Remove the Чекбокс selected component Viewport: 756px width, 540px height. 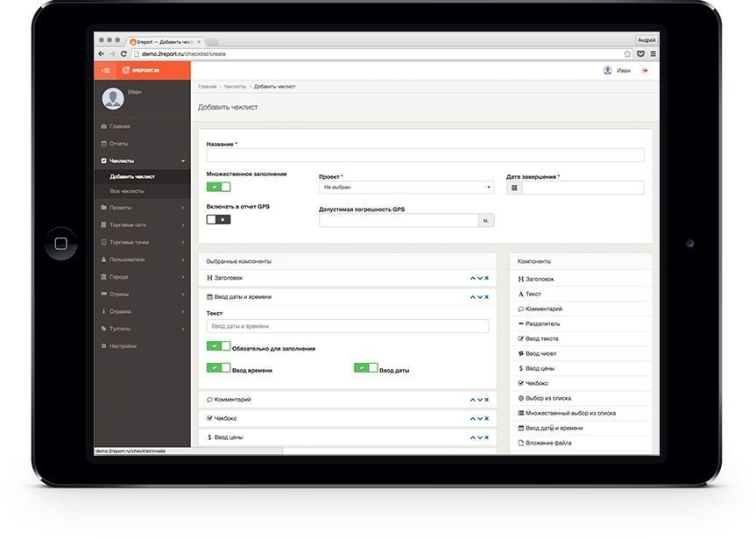tap(486, 418)
